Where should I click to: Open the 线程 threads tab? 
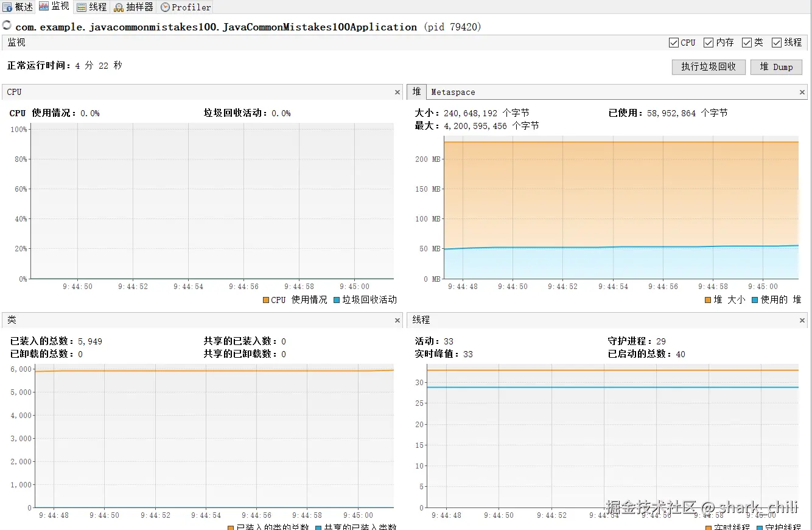pos(91,7)
